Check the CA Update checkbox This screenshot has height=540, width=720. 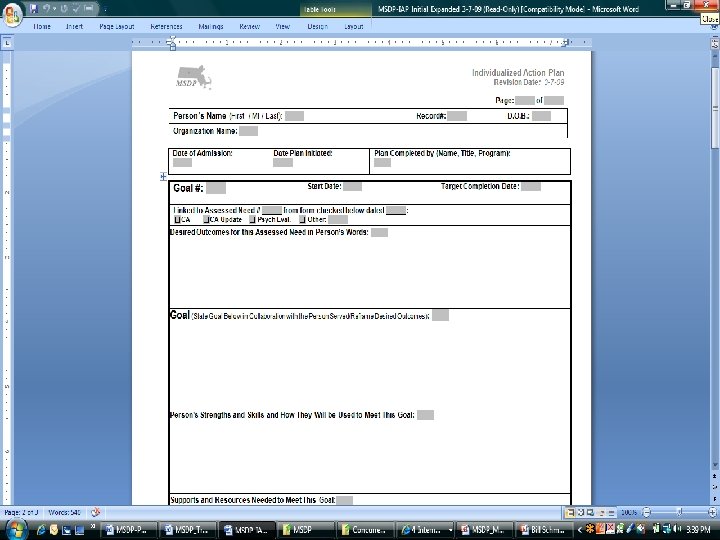[x=206, y=219]
